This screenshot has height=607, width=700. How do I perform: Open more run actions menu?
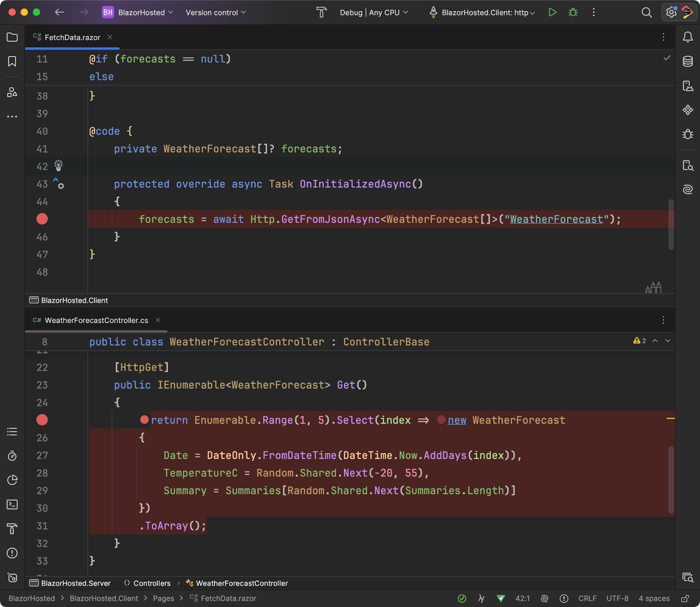point(594,12)
